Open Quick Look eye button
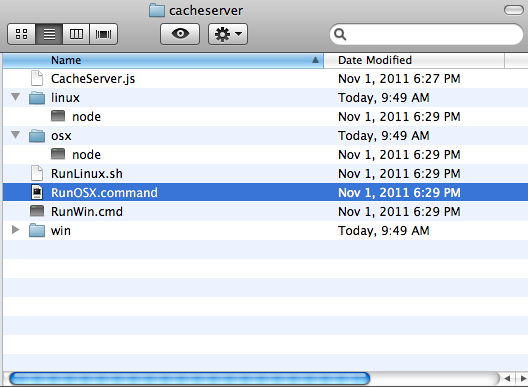Image resolution: width=528 pixels, height=387 pixels. click(180, 34)
